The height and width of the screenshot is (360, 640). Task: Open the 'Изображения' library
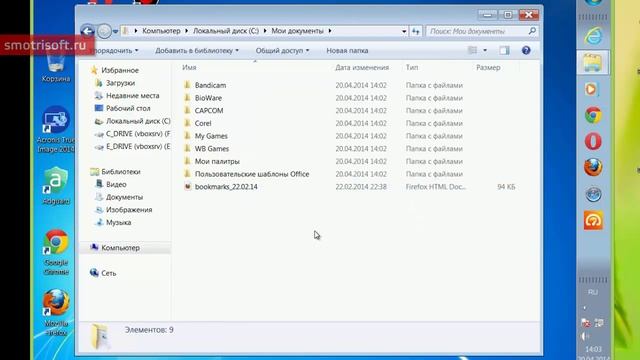pyautogui.click(x=129, y=209)
